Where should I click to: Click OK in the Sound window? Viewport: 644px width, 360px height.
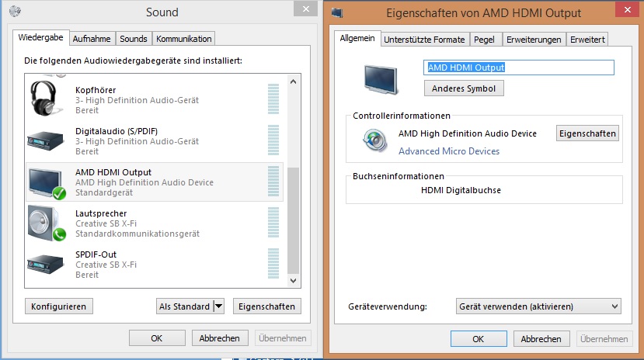[157, 338]
